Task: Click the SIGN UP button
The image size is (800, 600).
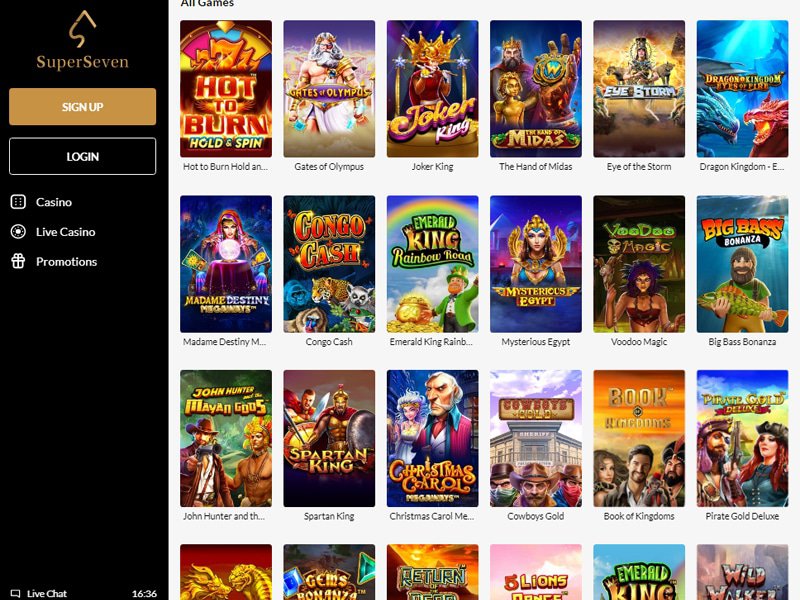Action: [x=82, y=107]
